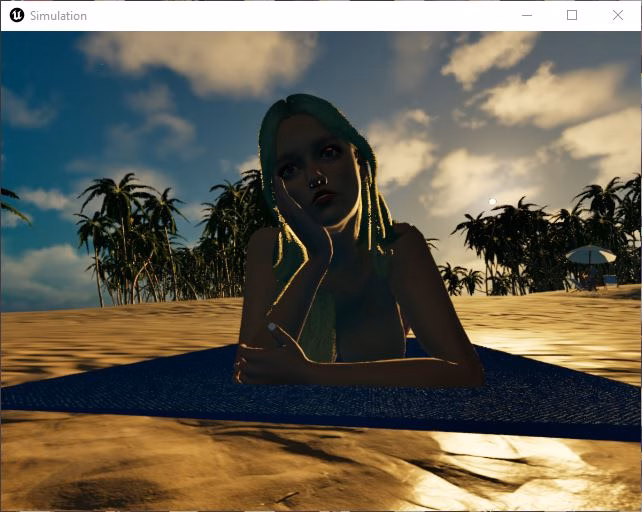
Task: Minimize the Simulation window
Action: (527, 16)
